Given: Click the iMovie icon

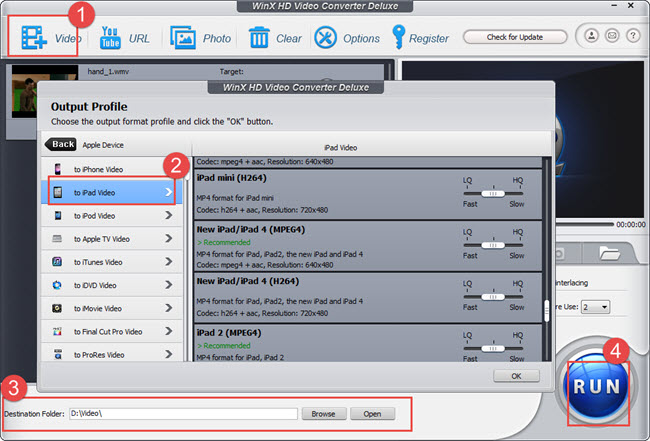Looking at the screenshot, I should pos(57,308).
